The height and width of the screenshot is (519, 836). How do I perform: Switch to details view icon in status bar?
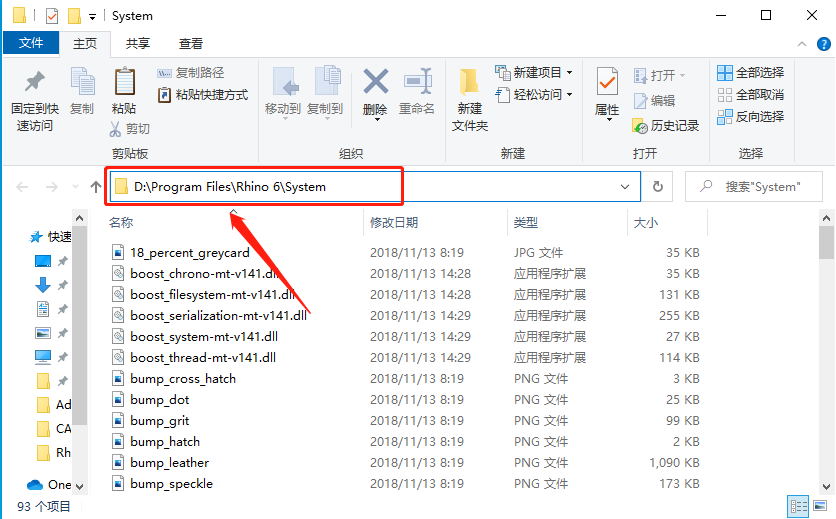tap(798, 506)
